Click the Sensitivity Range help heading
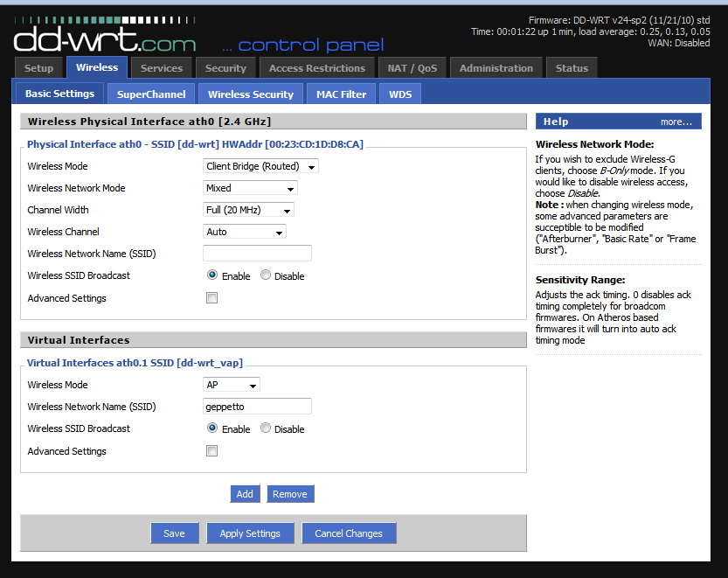 (580, 280)
